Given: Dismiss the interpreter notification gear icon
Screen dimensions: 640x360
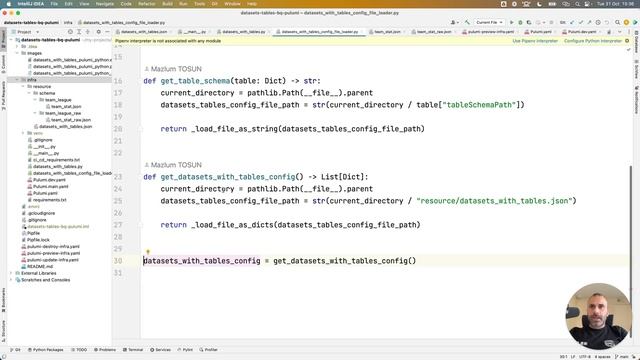Looking at the screenshot, I should 627,41.
